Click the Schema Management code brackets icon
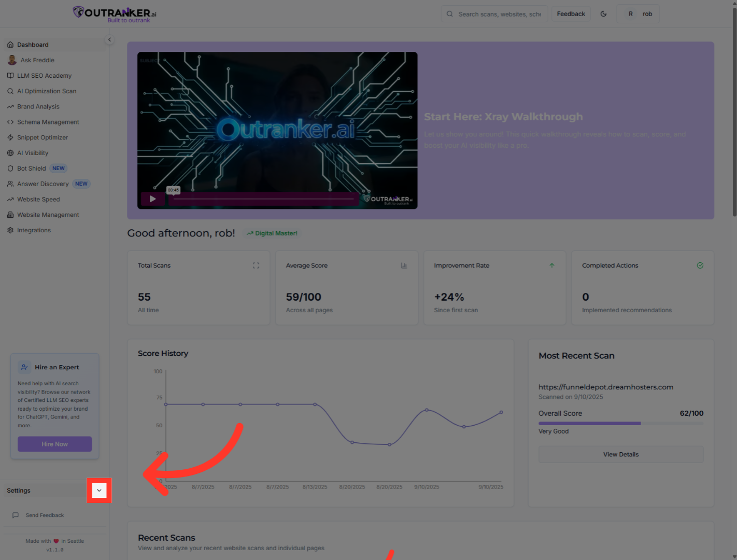 tap(10, 122)
